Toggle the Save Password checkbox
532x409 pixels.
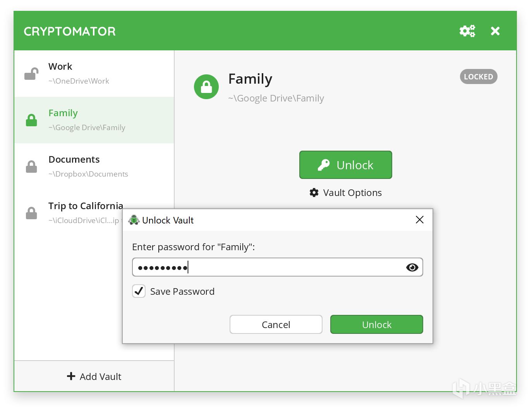[139, 291]
